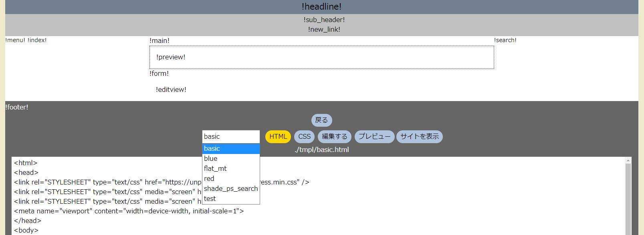Click the !search! placeholder text
Image resolution: width=644 pixels, height=235 pixels.
point(505,41)
